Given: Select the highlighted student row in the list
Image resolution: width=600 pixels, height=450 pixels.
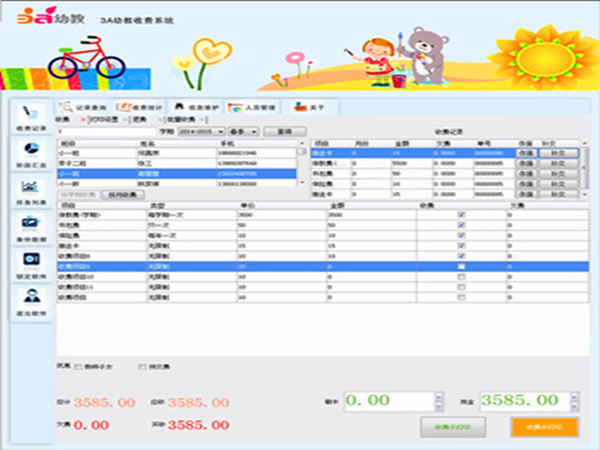Looking at the screenshot, I should pyautogui.click(x=177, y=174).
